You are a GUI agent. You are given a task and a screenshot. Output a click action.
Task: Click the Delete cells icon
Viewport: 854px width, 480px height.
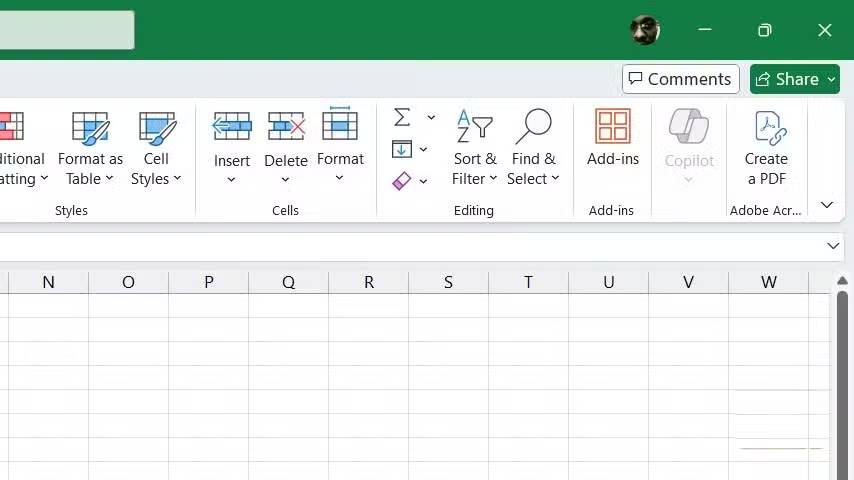[x=286, y=127]
